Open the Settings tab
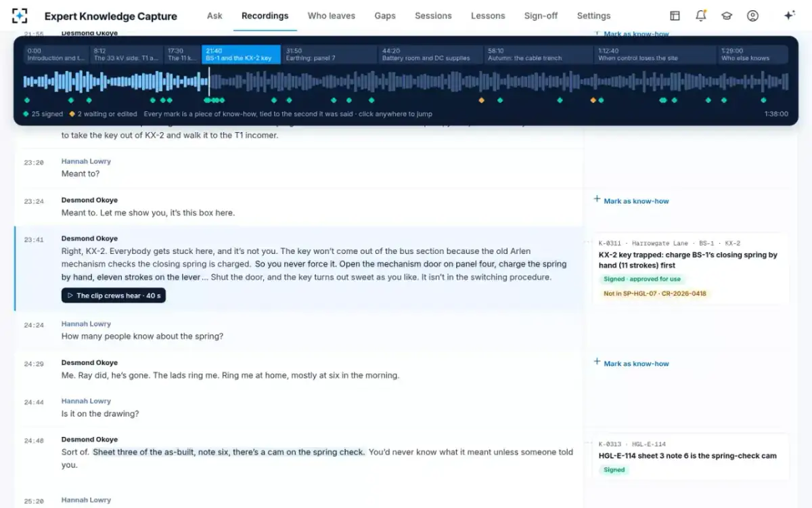Screen dimensions: 812x508 pos(593,16)
